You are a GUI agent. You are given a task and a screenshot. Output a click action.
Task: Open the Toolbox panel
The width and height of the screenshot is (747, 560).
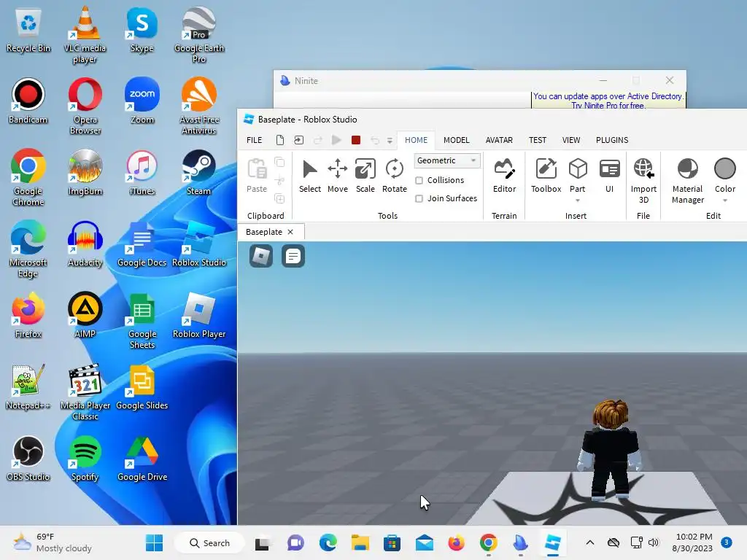(546, 176)
